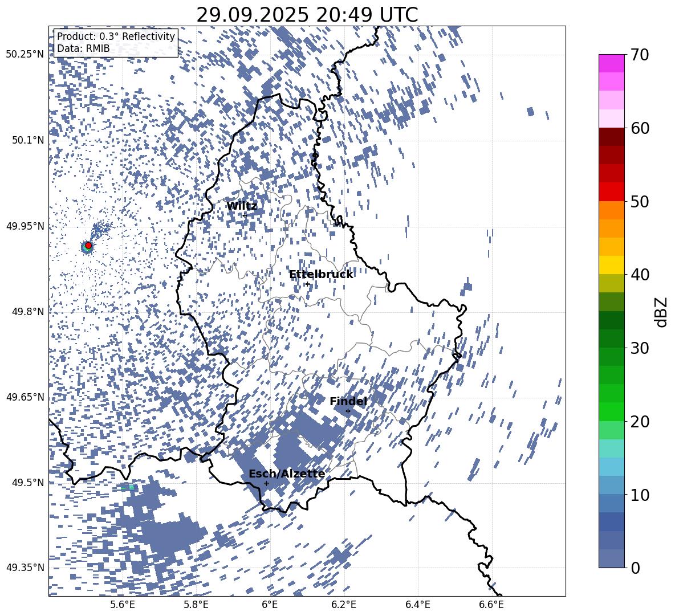
Task: Click the 5.6°E longitude tick label
Action: tap(122, 605)
